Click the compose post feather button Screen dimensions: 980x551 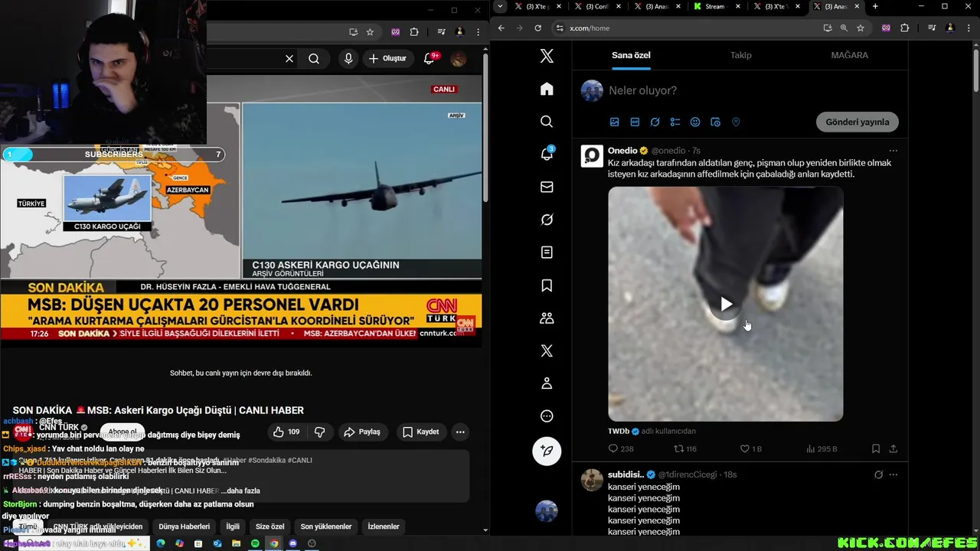click(x=547, y=451)
